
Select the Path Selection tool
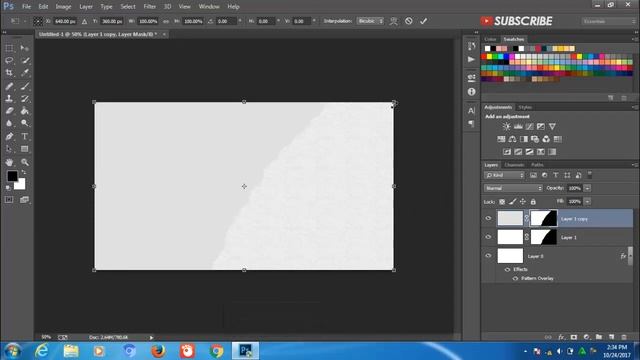click(9, 149)
